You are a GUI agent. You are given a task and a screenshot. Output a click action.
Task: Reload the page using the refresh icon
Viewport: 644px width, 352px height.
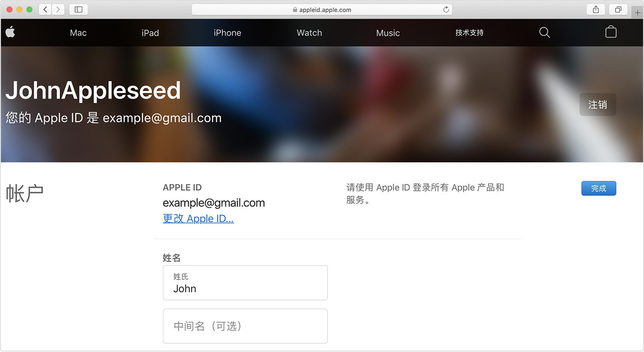(x=445, y=9)
